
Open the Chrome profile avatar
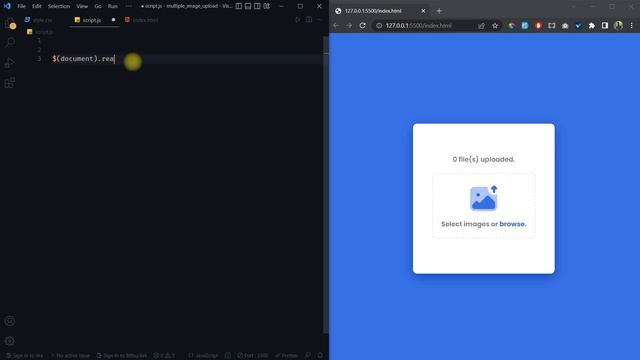click(618, 25)
